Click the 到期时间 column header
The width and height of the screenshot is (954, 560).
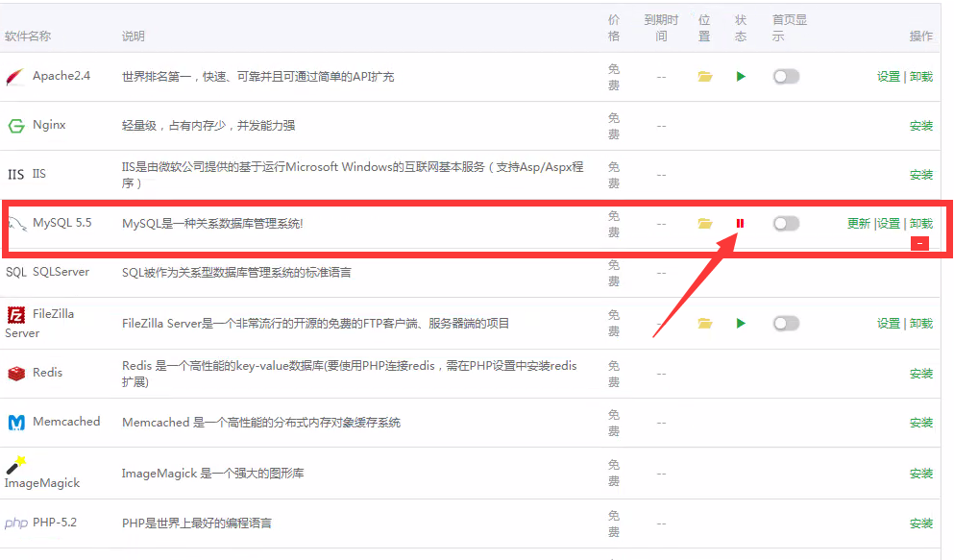661,28
